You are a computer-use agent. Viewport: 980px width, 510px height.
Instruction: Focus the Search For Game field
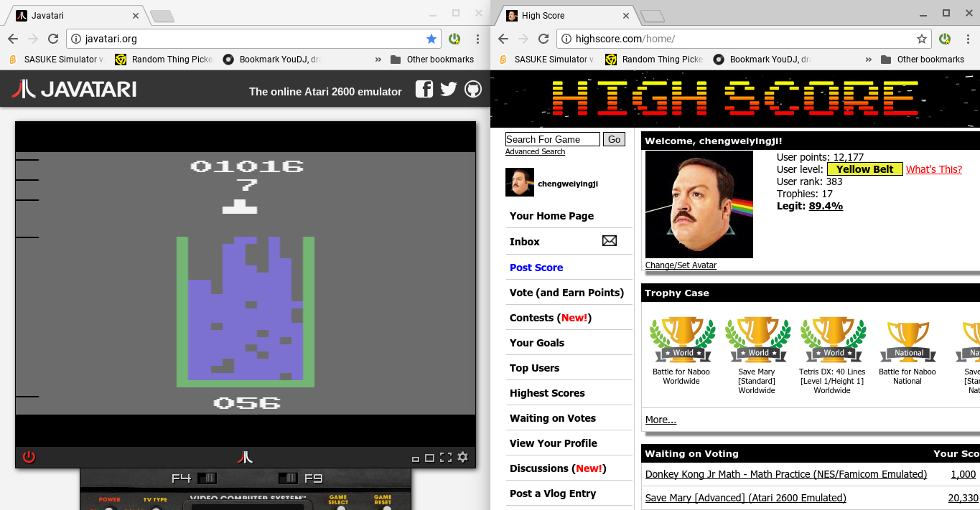click(552, 139)
